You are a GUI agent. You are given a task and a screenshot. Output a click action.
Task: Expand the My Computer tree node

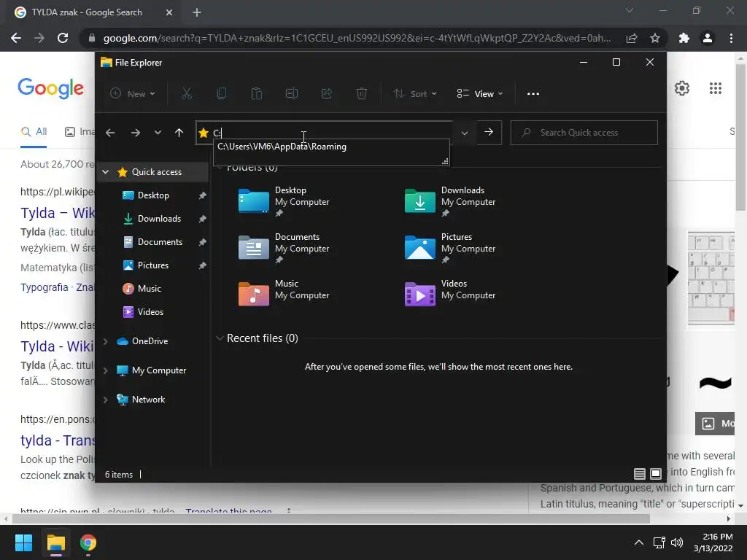click(x=106, y=370)
